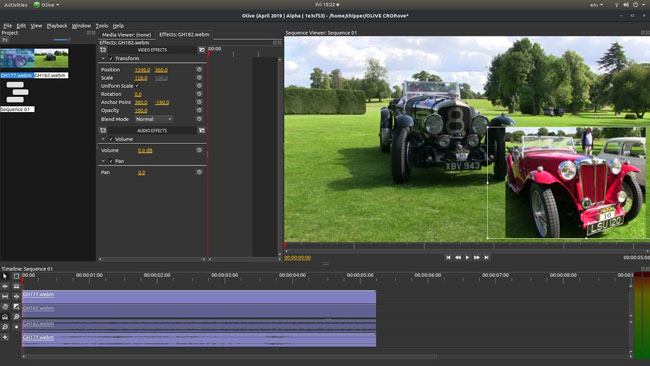Select the GH177.webm thumbnail in Project

point(17,58)
